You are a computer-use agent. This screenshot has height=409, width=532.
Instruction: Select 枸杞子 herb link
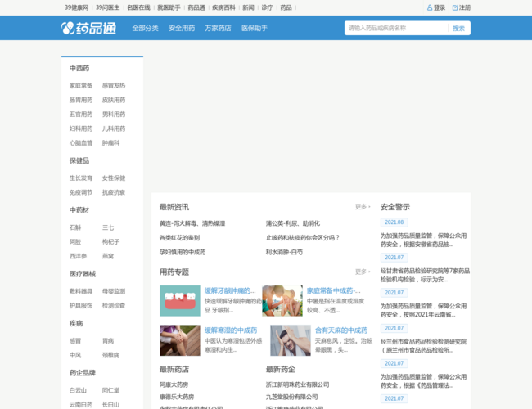click(x=111, y=242)
